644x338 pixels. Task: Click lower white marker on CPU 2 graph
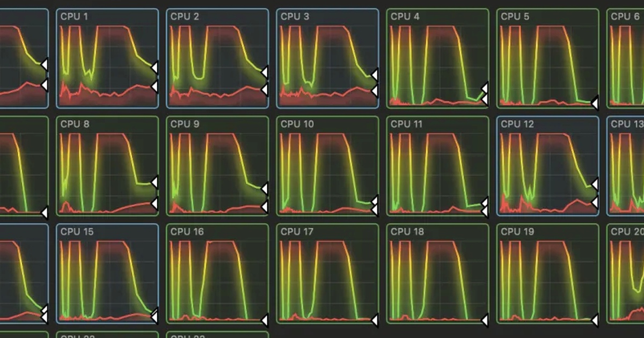point(265,90)
